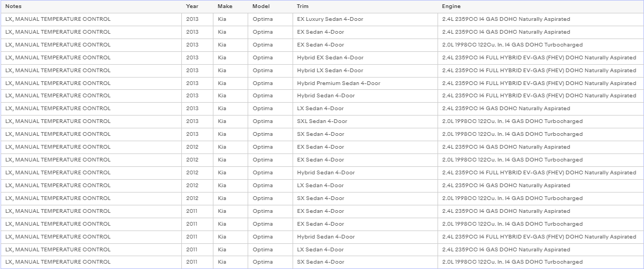Click the Make column header
Screen dimensions: 644x269
click(x=231, y=6)
